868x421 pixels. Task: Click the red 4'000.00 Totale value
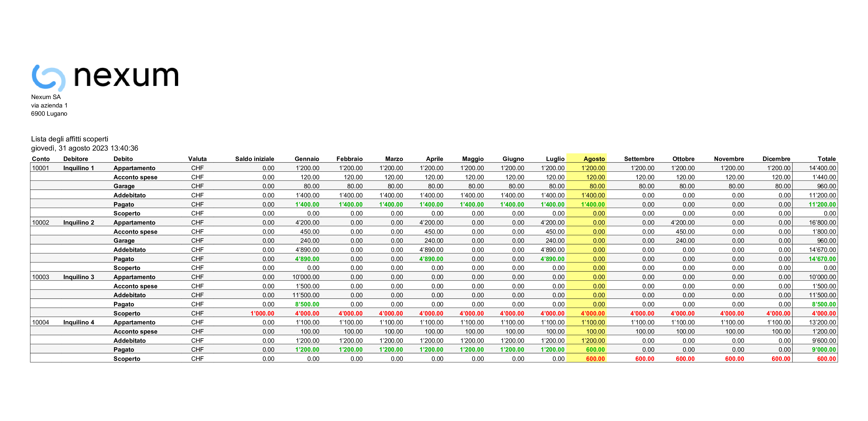[x=823, y=313]
